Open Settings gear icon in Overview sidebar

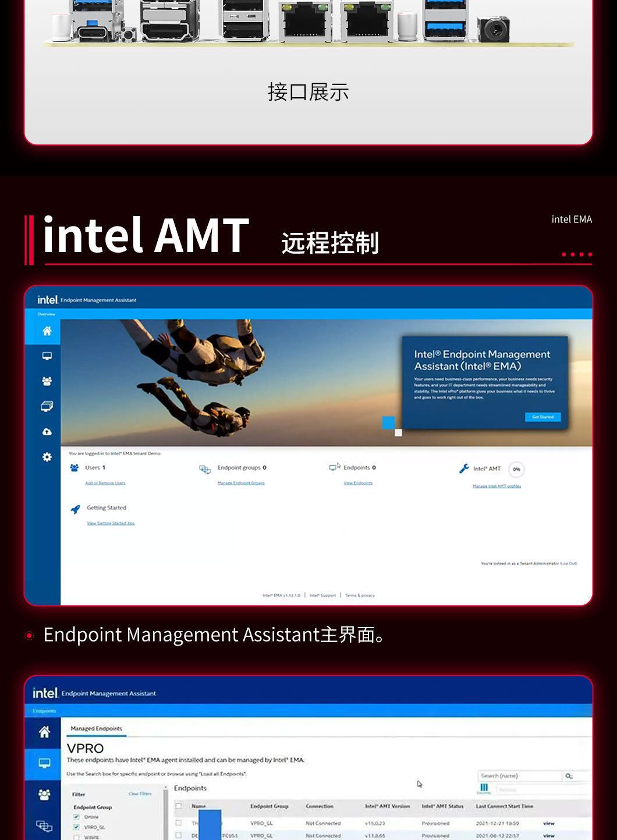click(47, 457)
